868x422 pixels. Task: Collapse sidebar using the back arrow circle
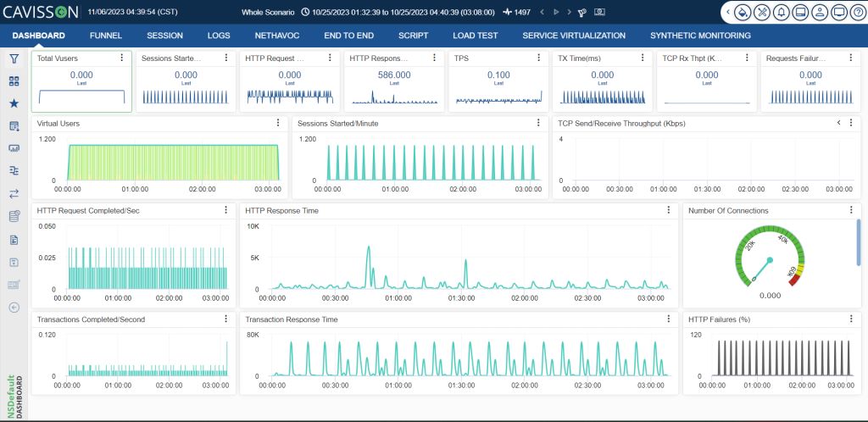(x=14, y=308)
